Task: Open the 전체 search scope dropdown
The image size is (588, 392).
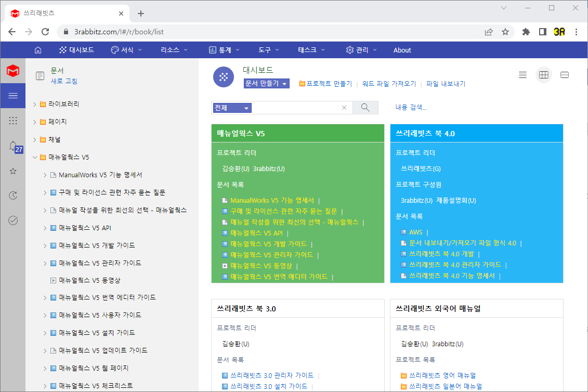Action: [232, 108]
